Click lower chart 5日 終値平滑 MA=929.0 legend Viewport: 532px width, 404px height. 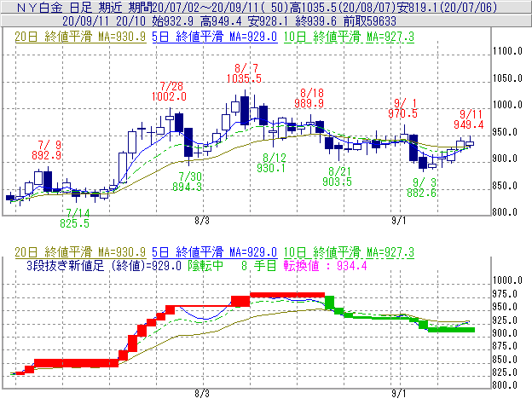click(x=215, y=252)
